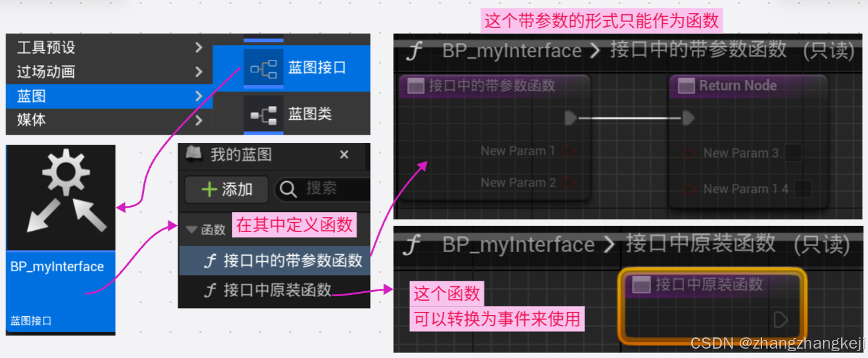This screenshot has width=868, height=358.
Task: Focus the 搜索 input field
Action: [323, 190]
